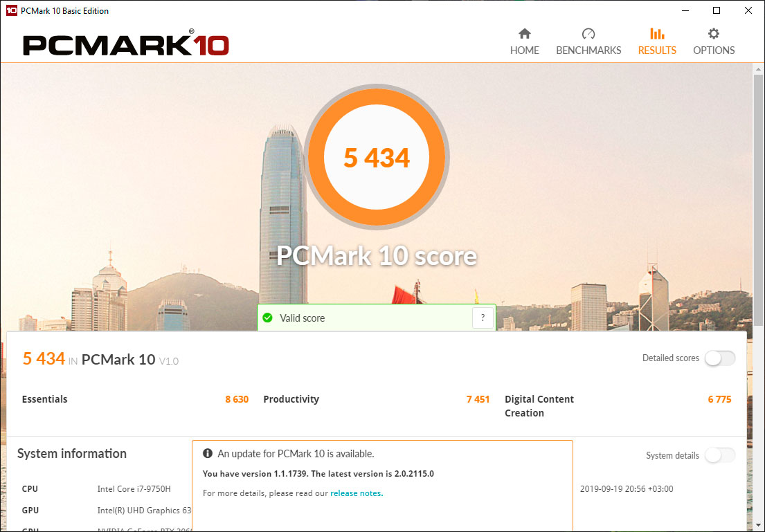Viewport: 765px width, 532px height.
Task: Click the PCMark 10 title bar icon
Action: (x=12, y=10)
